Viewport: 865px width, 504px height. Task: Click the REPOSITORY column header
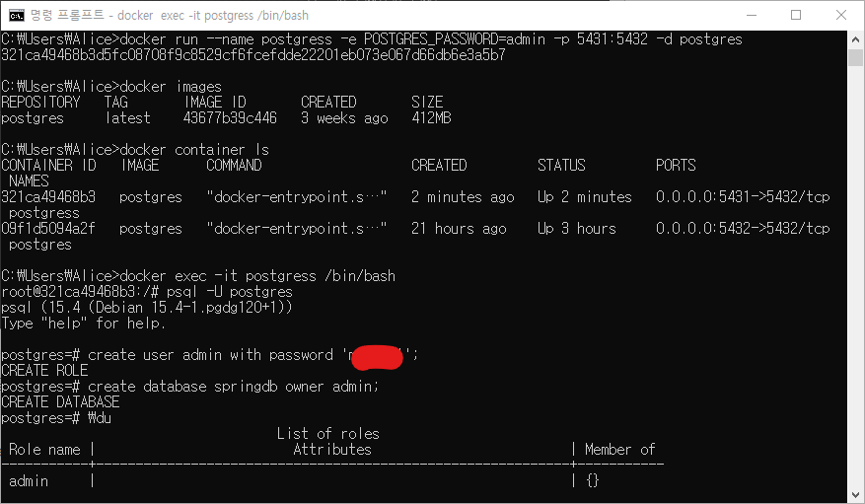(40, 103)
